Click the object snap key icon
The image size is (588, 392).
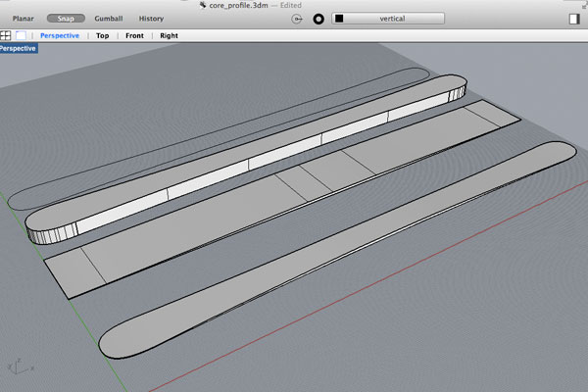tap(297, 19)
